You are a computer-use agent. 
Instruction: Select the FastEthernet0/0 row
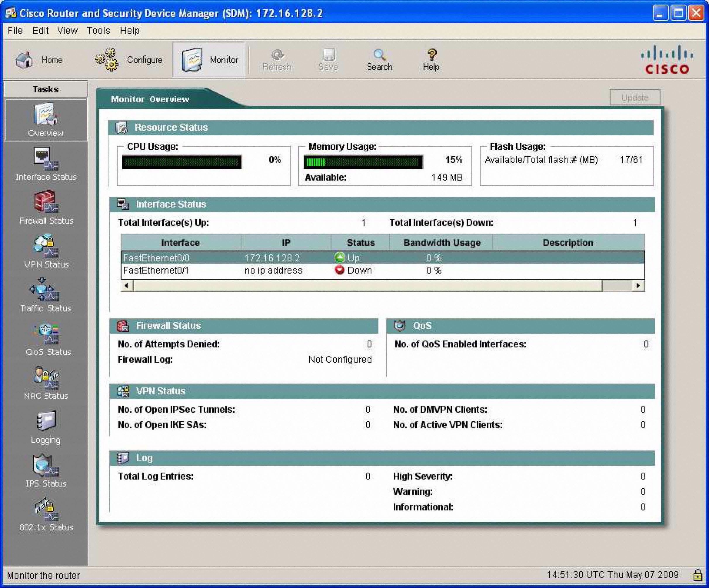pyautogui.click(x=383, y=258)
